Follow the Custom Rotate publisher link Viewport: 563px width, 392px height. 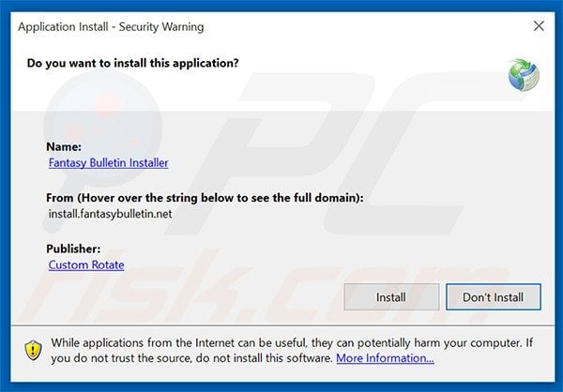point(86,264)
